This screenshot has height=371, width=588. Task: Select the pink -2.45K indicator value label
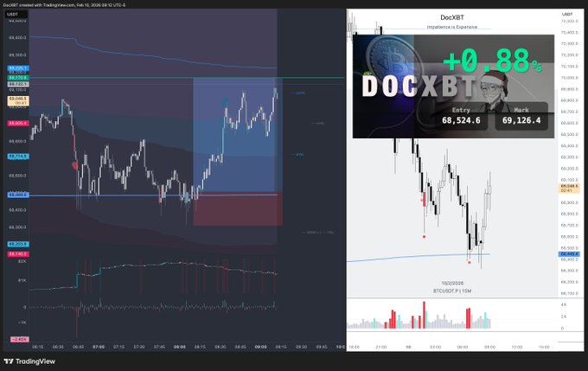coord(19,339)
